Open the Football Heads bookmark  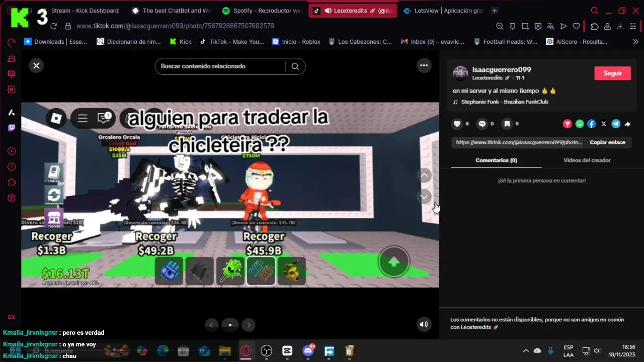(506, 42)
